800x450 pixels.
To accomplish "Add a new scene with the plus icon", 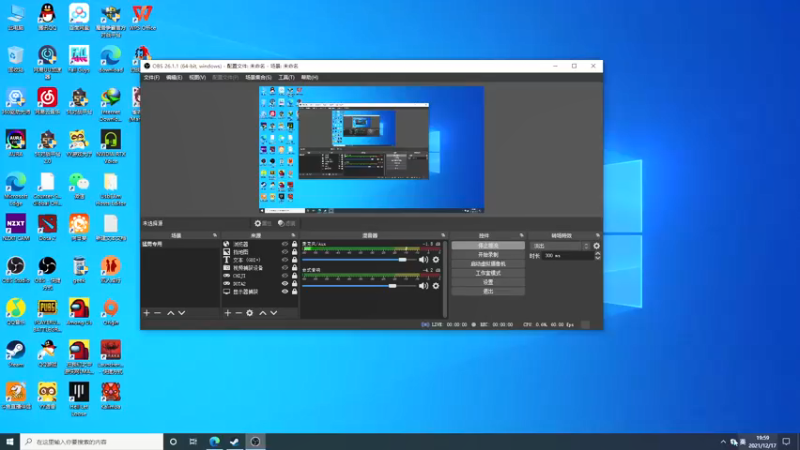I will [146, 313].
